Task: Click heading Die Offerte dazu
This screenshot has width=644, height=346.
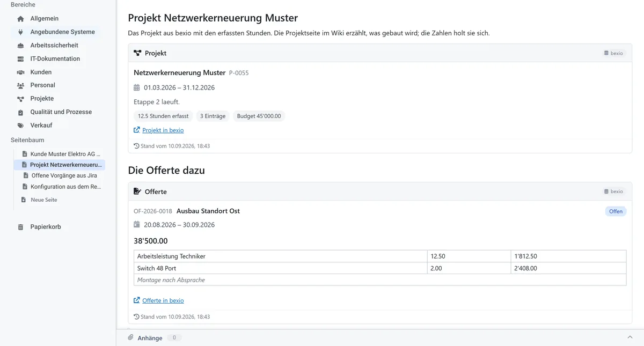Action: click(x=166, y=171)
